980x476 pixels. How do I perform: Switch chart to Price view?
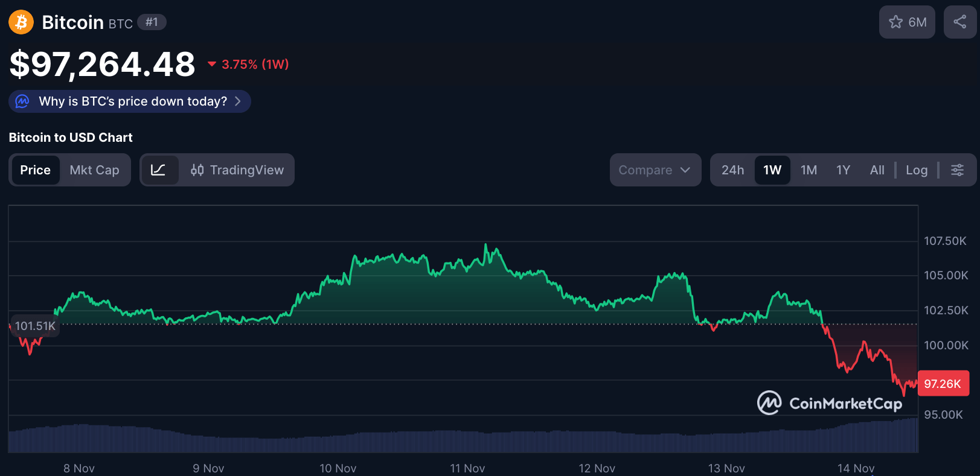(x=35, y=170)
